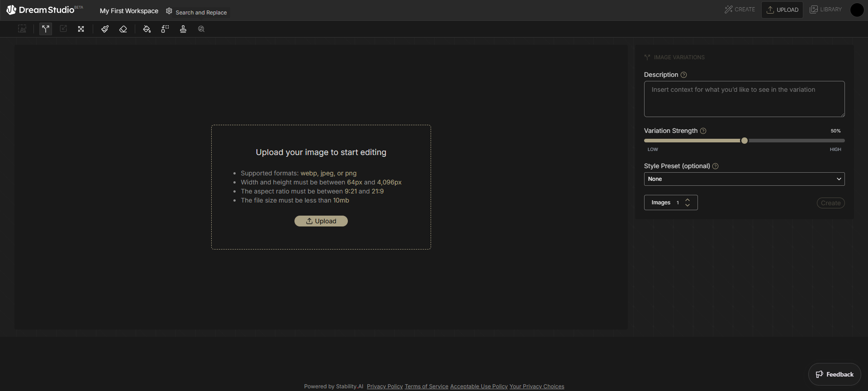
Task: Click the Variation Strength help icon
Action: point(703,131)
